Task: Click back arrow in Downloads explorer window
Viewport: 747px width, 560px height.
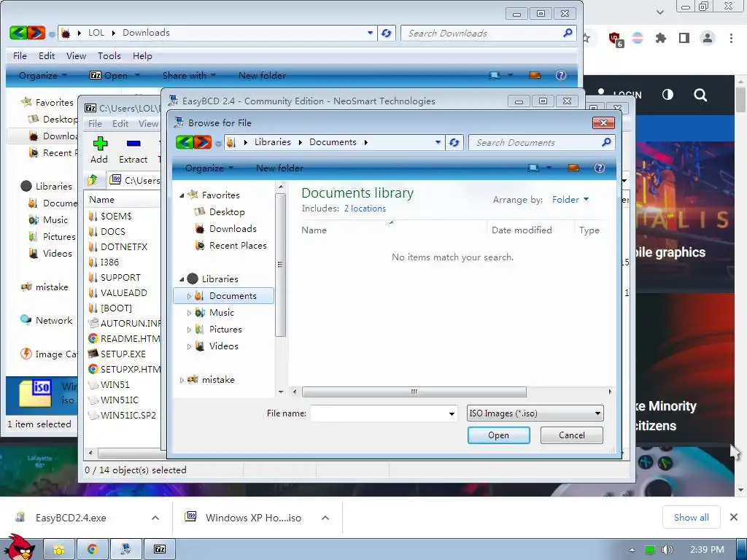Action: point(18,32)
